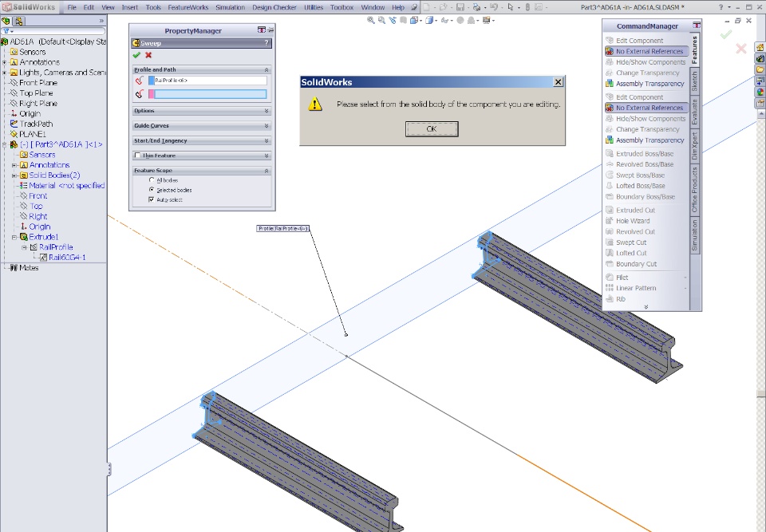The width and height of the screenshot is (766, 532).
Task: Open Hide/Show Items glasses icon
Action: 444,21
